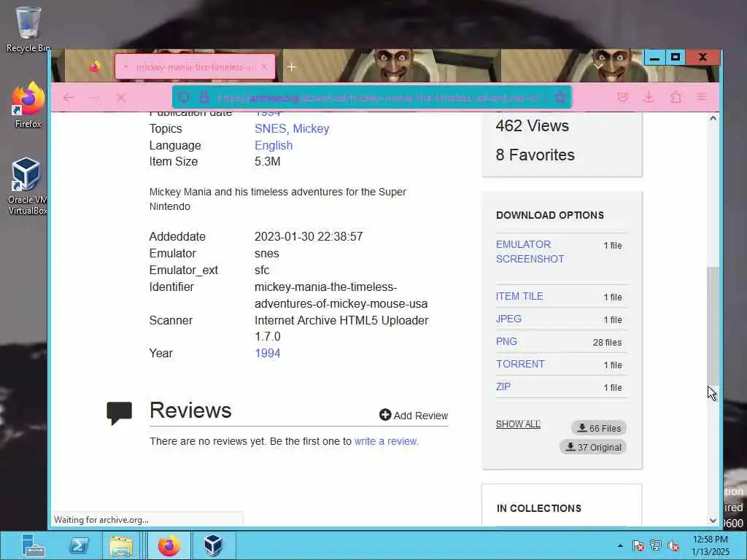The image size is (747, 560).
Task: Click the site security padlock icon
Action: [204, 98]
